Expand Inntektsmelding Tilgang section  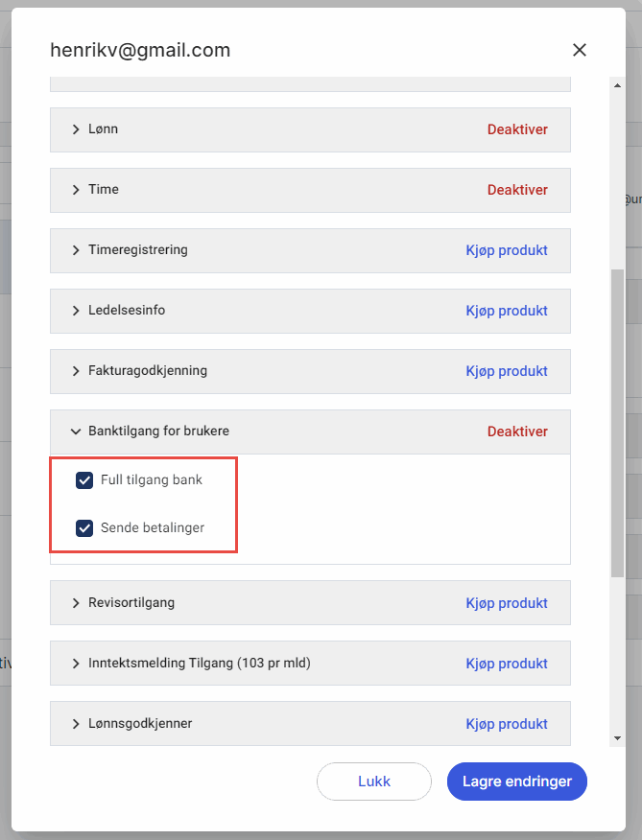[76, 664]
